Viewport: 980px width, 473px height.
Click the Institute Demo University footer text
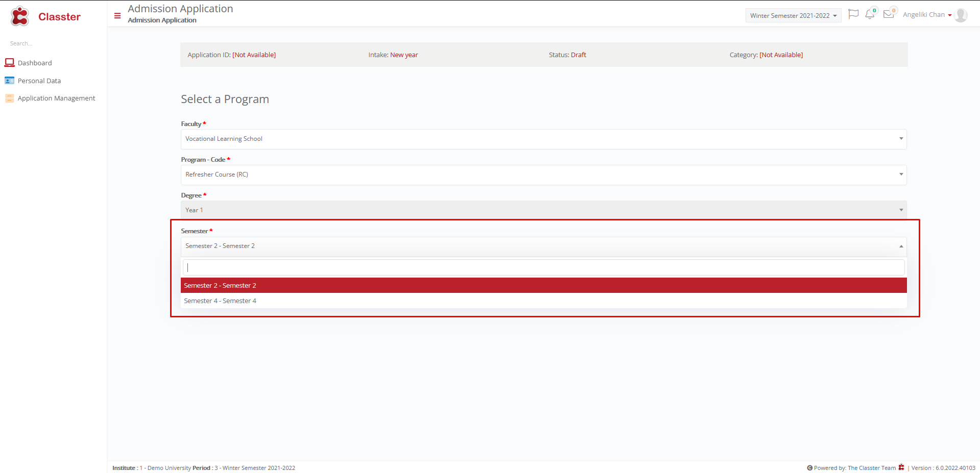pyautogui.click(x=152, y=468)
